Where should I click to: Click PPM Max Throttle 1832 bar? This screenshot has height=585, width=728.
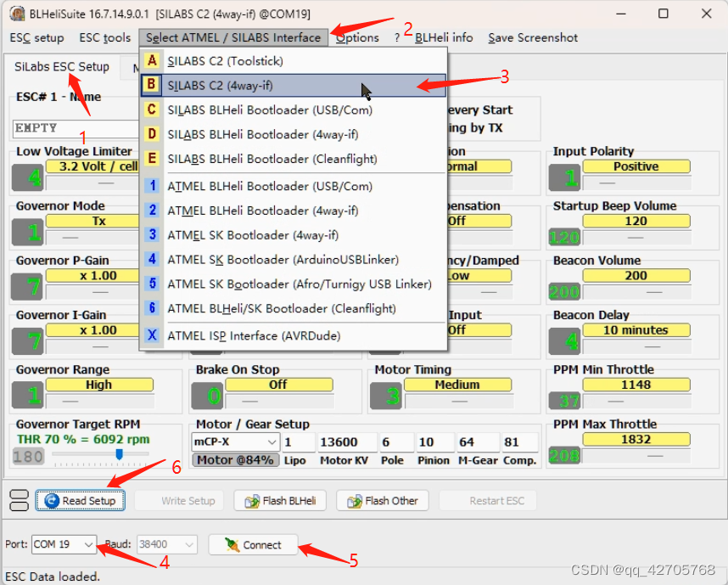636,439
